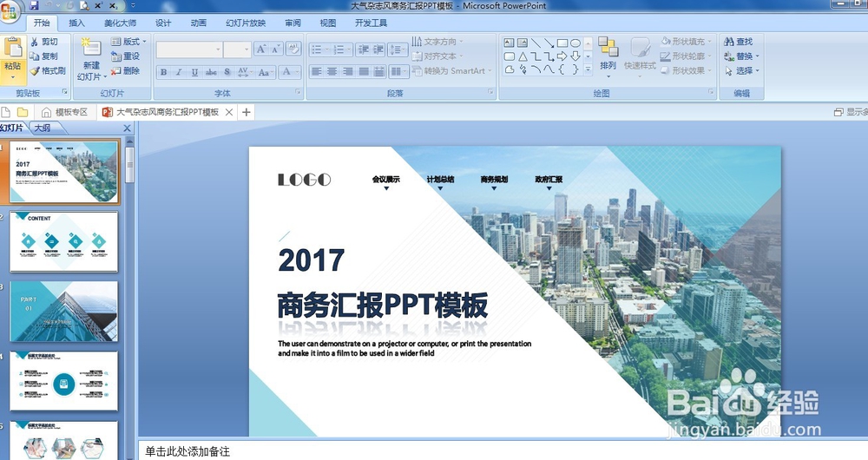868x460 pixels.
Task: Open the font name dropdown
Action: click(218, 49)
